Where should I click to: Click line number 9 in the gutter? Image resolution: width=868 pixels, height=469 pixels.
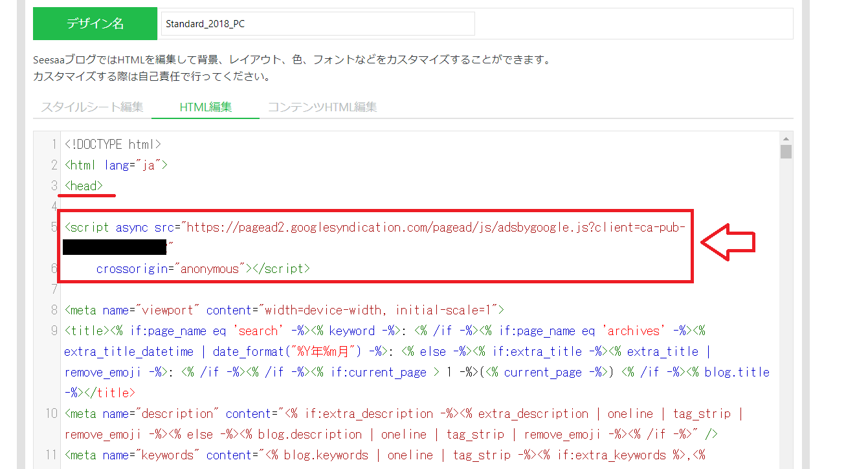[x=54, y=331]
